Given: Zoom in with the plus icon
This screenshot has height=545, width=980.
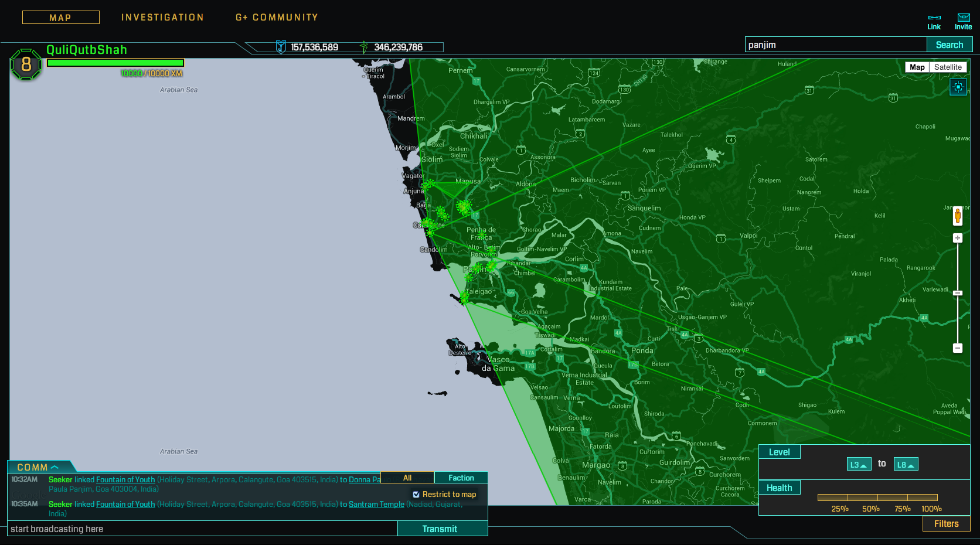Looking at the screenshot, I should tap(958, 238).
